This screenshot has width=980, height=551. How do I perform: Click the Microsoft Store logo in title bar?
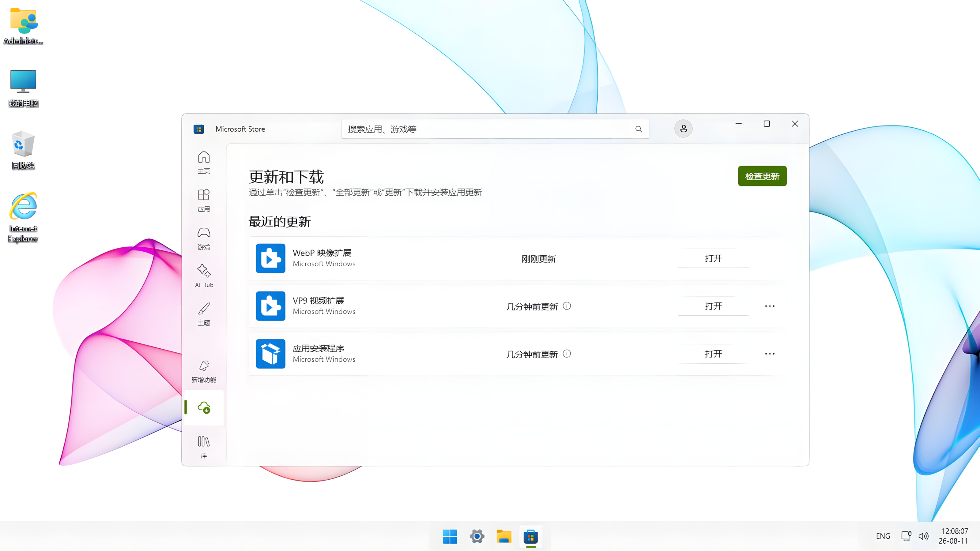(198, 129)
